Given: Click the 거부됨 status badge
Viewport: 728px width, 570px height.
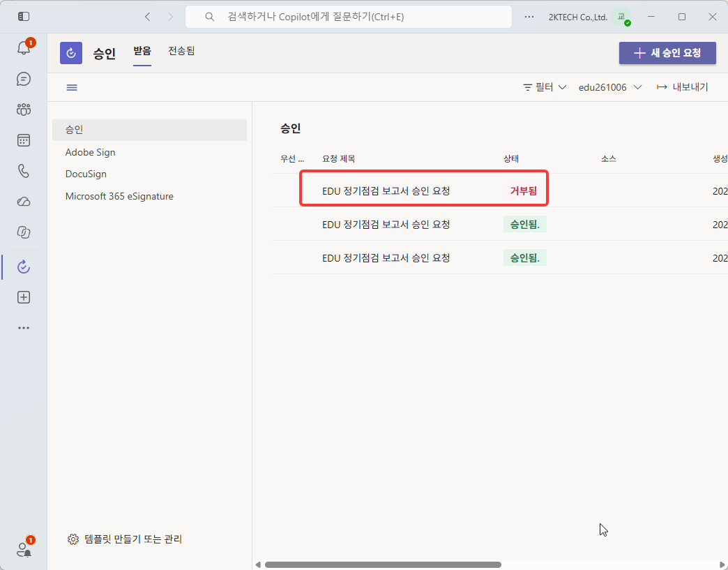Looking at the screenshot, I should (x=523, y=191).
